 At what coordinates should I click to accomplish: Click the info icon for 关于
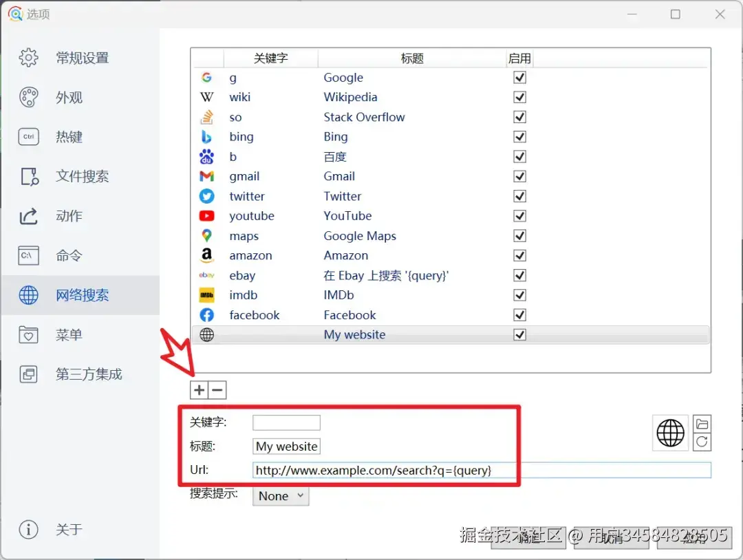pyautogui.click(x=28, y=529)
